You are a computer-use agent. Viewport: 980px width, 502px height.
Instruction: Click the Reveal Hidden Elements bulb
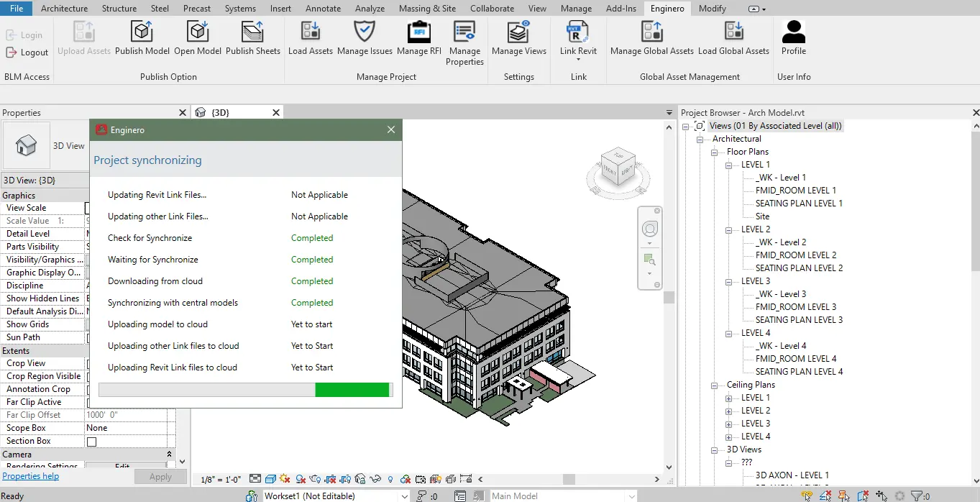pos(391,479)
